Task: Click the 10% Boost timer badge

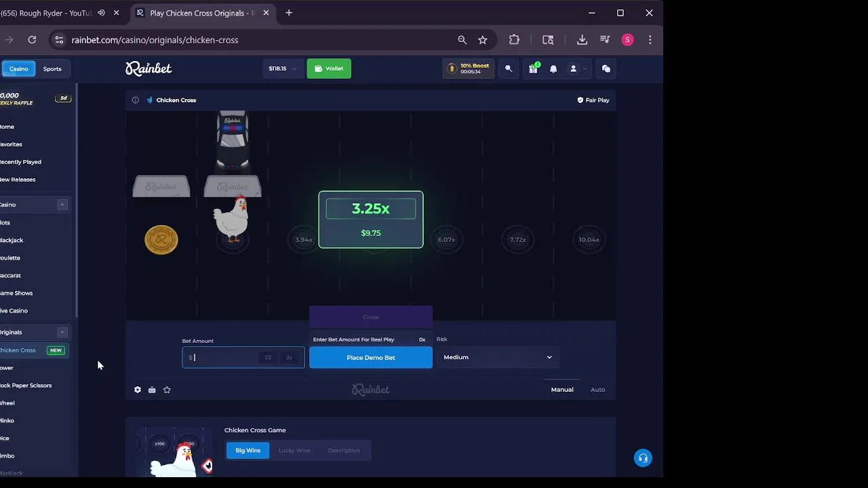Action: (469, 68)
